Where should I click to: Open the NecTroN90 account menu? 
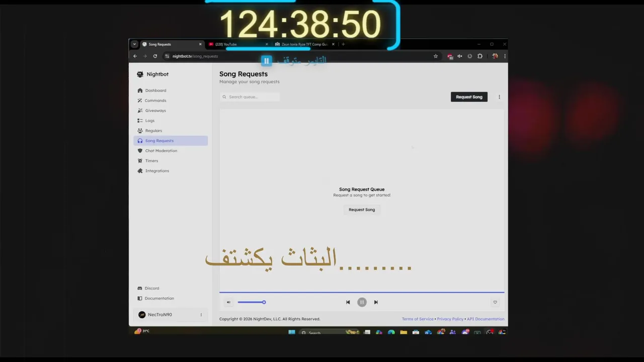(x=201, y=315)
